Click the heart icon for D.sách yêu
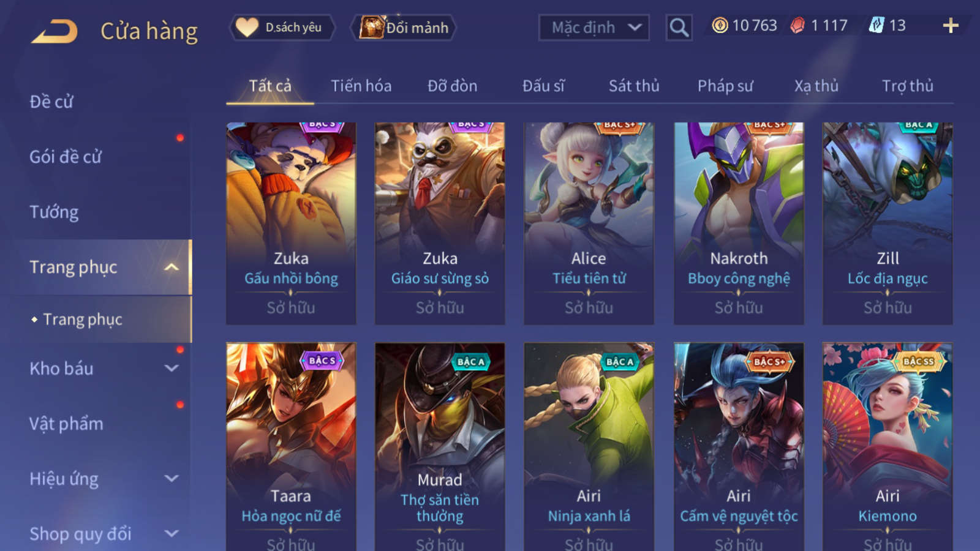The height and width of the screenshot is (551, 980). pyautogui.click(x=247, y=28)
